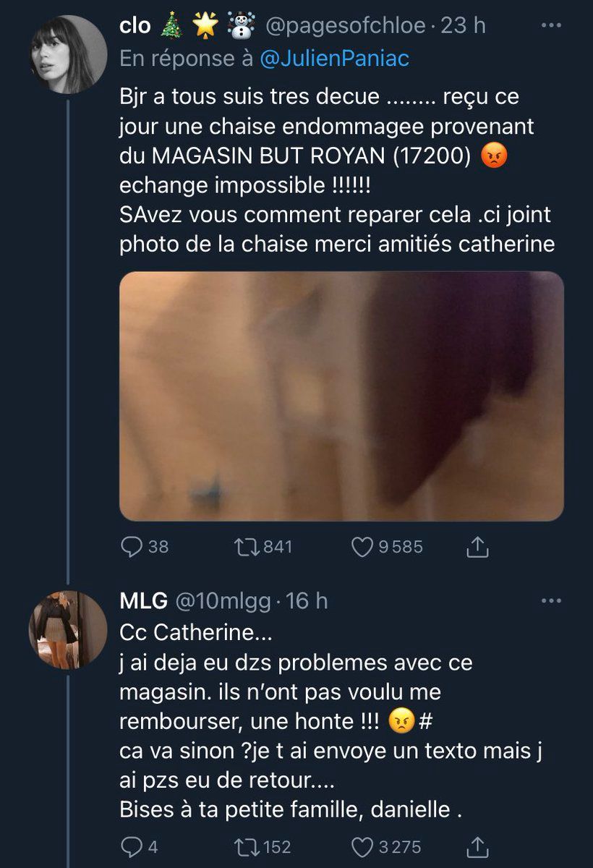Share clo's tweet via share icon
The width and height of the screenshot is (593, 868).
click(477, 548)
